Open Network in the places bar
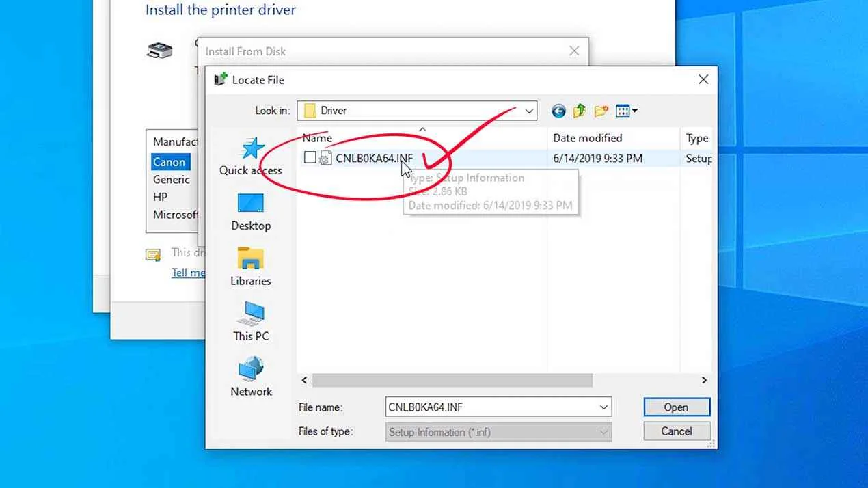The height and width of the screenshot is (488, 868). click(x=251, y=377)
